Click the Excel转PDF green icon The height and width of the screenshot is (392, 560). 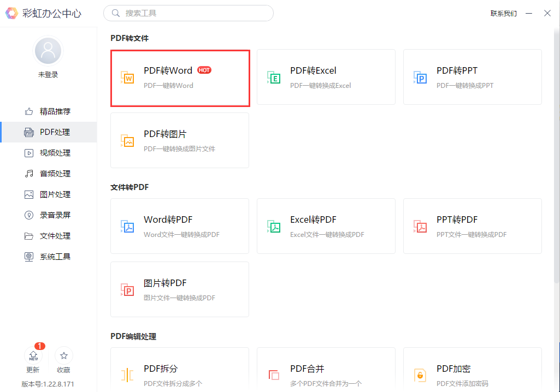click(x=274, y=227)
